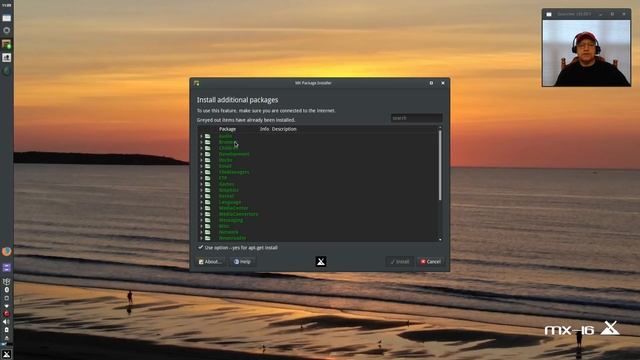Expand the FTP package category

tap(201, 178)
